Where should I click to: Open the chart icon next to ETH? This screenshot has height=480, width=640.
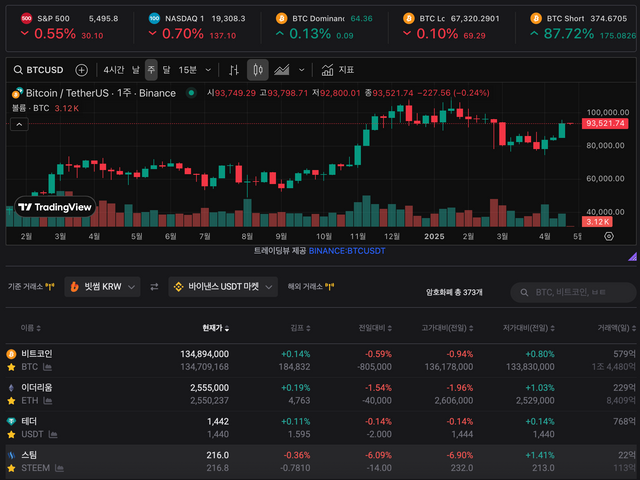pyautogui.click(x=47, y=401)
